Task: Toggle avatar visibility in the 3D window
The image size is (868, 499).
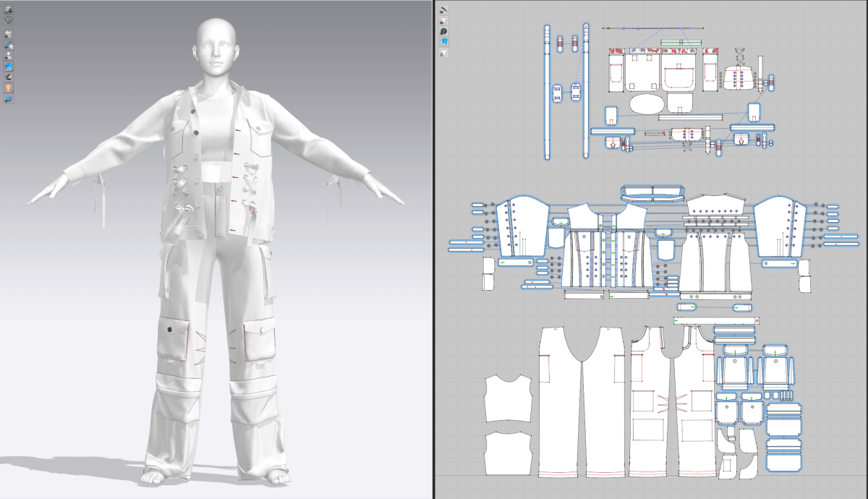Action: tap(9, 55)
